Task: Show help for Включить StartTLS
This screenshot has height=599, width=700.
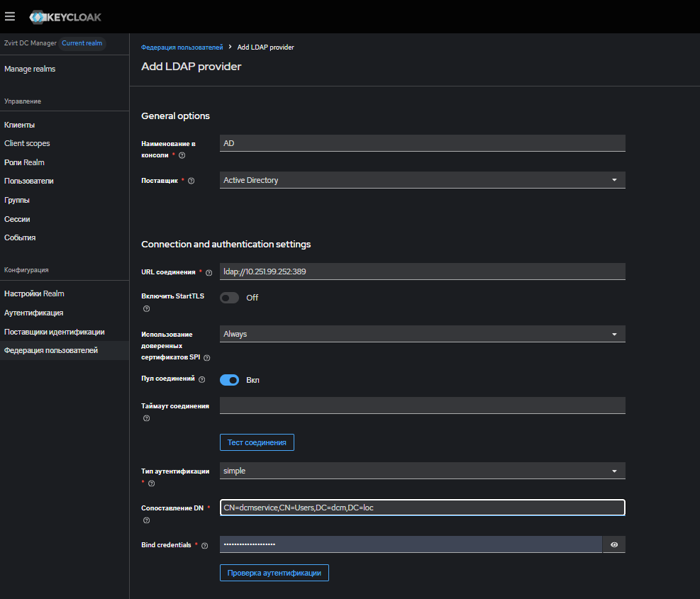Action: pyautogui.click(x=146, y=308)
